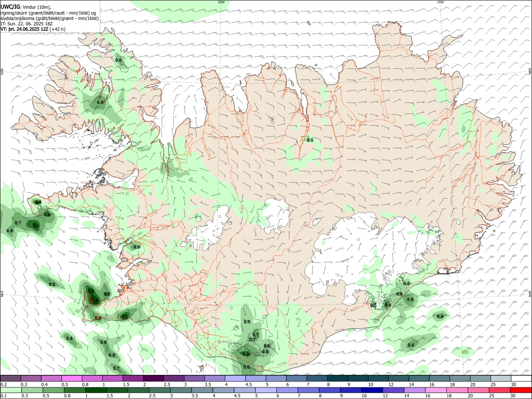Viewport: 532px width, 399px height.
Task: Select the bright red bottom swatch after 30
Action: (x=520, y=390)
